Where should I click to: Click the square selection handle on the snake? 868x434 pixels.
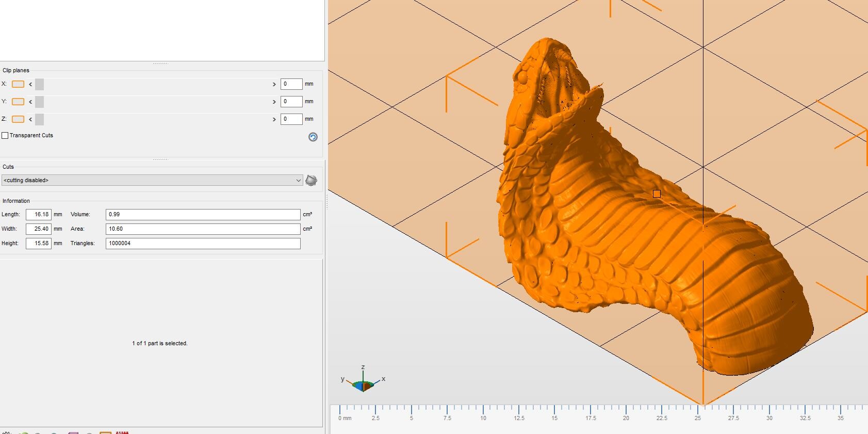(x=657, y=194)
